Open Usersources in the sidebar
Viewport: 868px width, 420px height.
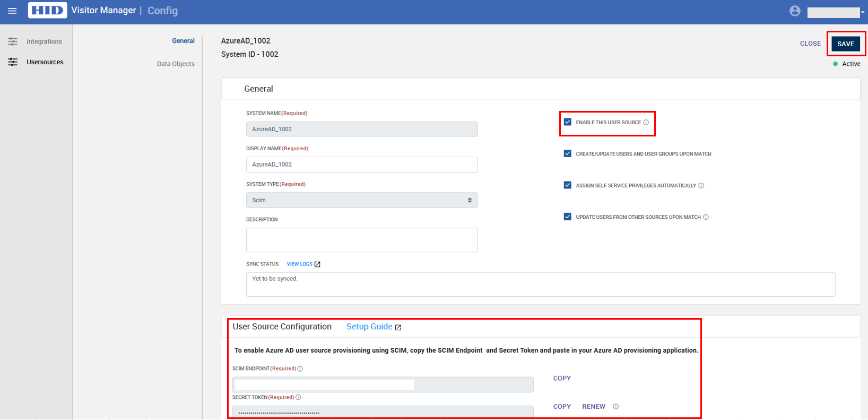pos(45,62)
